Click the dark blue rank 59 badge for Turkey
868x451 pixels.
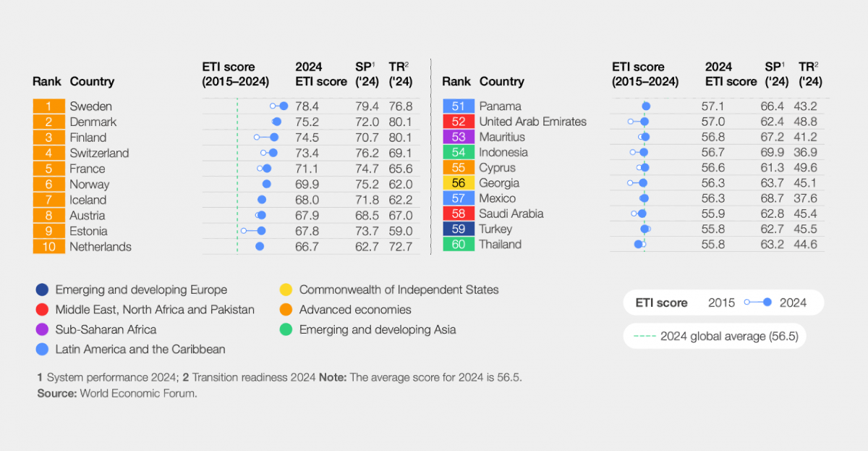click(x=458, y=229)
